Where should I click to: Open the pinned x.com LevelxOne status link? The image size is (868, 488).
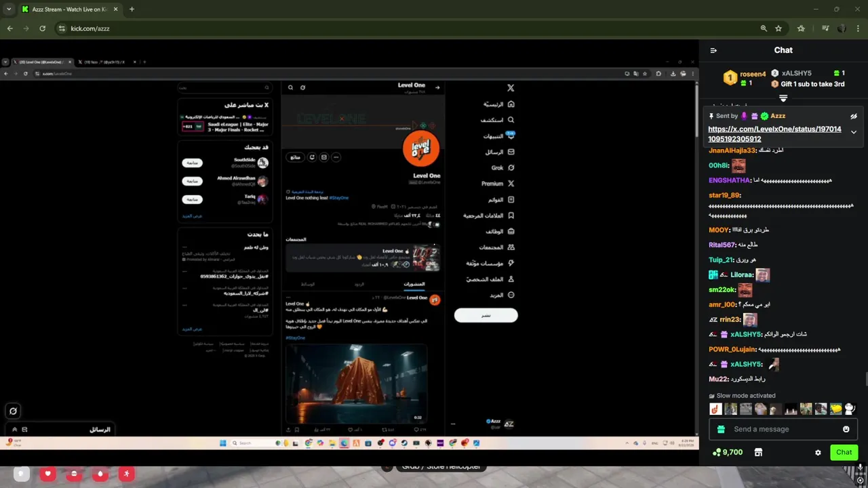(774, 134)
